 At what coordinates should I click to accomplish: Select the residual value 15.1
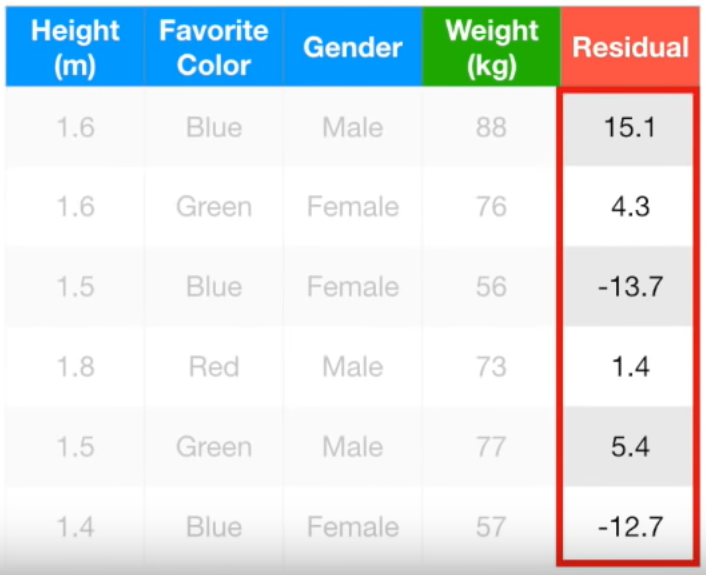click(629, 127)
